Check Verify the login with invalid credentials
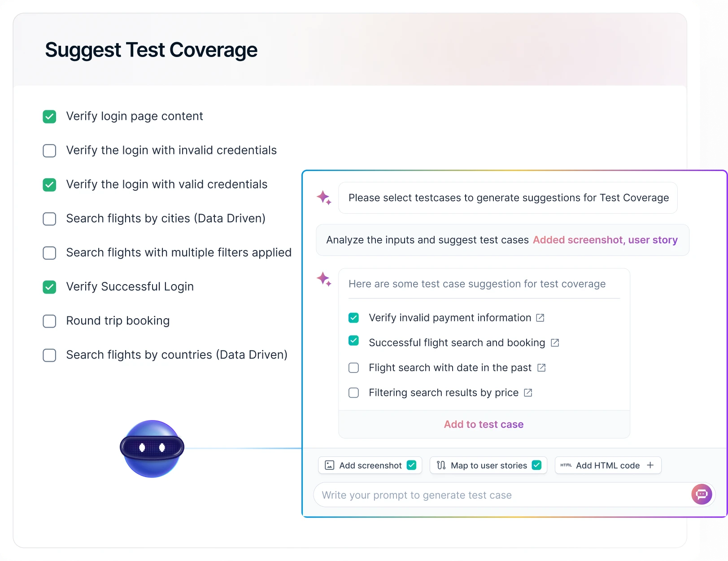Image resolution: width=728 pixels, height=561 pixels. click(49, 151)
